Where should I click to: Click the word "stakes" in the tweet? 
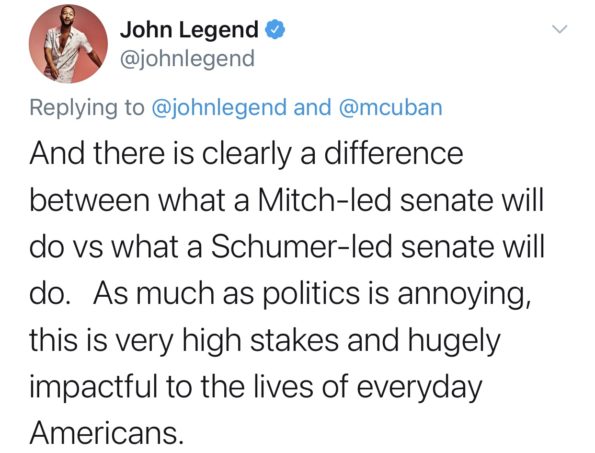tap(295, 340)
